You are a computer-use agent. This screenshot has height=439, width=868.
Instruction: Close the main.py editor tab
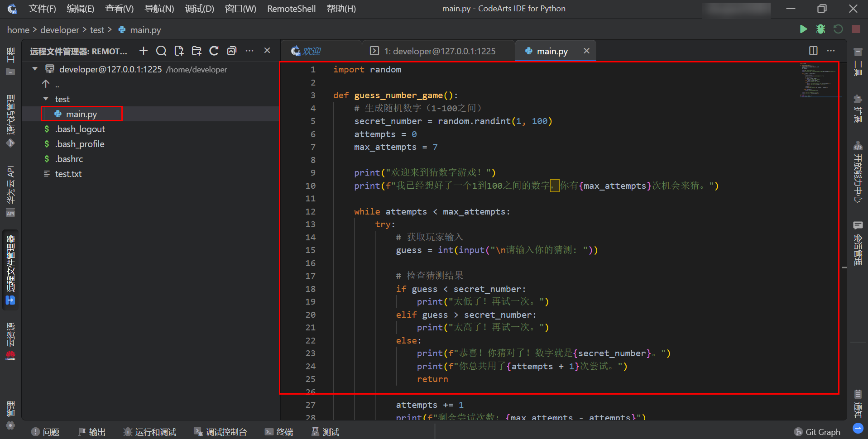click(x=586, y=51)
